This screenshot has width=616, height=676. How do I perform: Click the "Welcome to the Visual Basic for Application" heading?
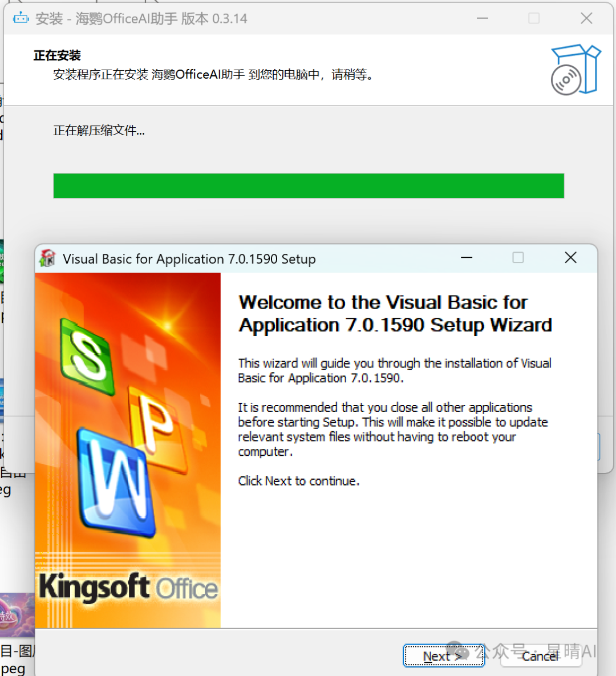pos(395,313)
